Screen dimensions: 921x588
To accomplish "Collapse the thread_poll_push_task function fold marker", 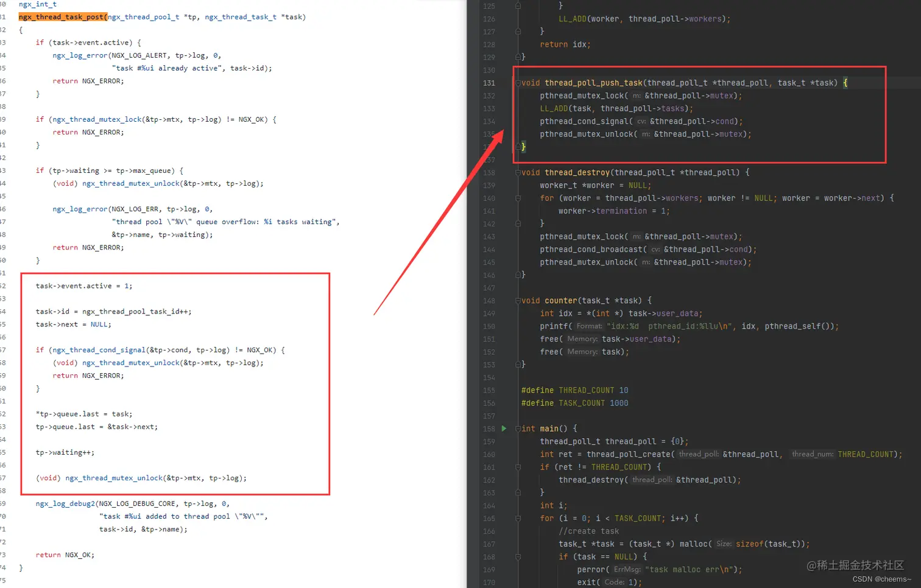I will click(x=518, y=83).
